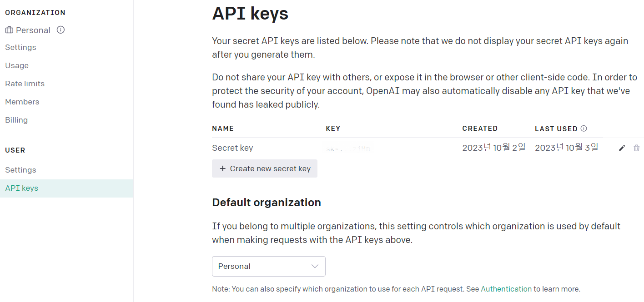Image resolution: width=644 pixels, height=302 pixels.
Task: Navigate to Billing section
Action: [x=16, y=120]
